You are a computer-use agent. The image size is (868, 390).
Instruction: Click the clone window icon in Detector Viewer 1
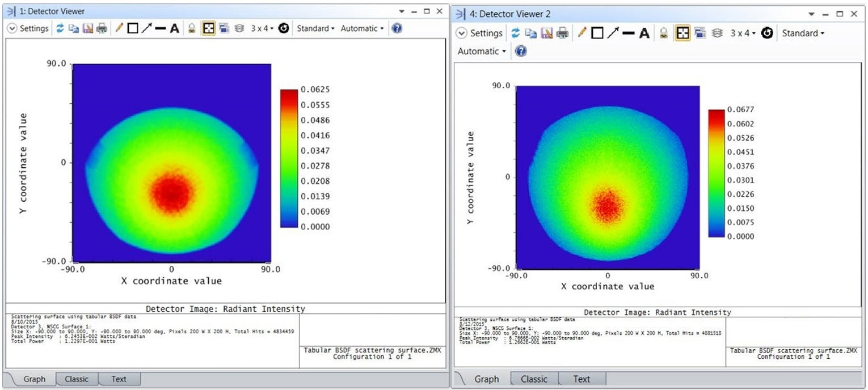(224, 28)
